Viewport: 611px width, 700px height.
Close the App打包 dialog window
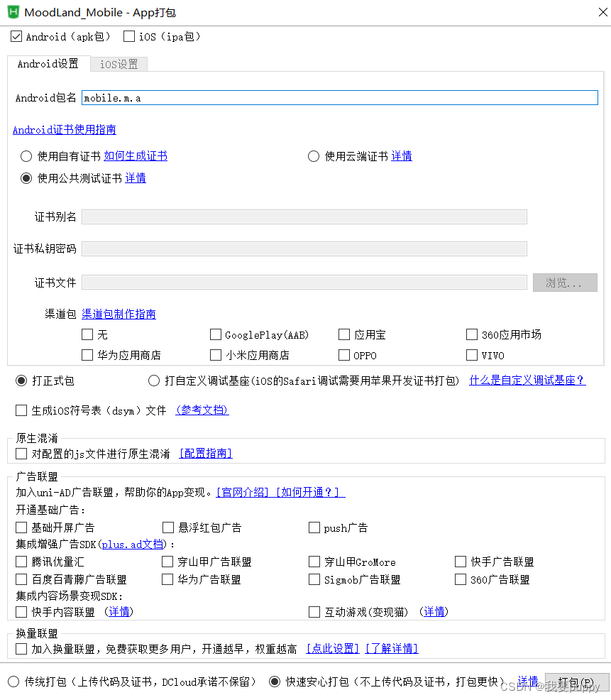pos(603,12)
